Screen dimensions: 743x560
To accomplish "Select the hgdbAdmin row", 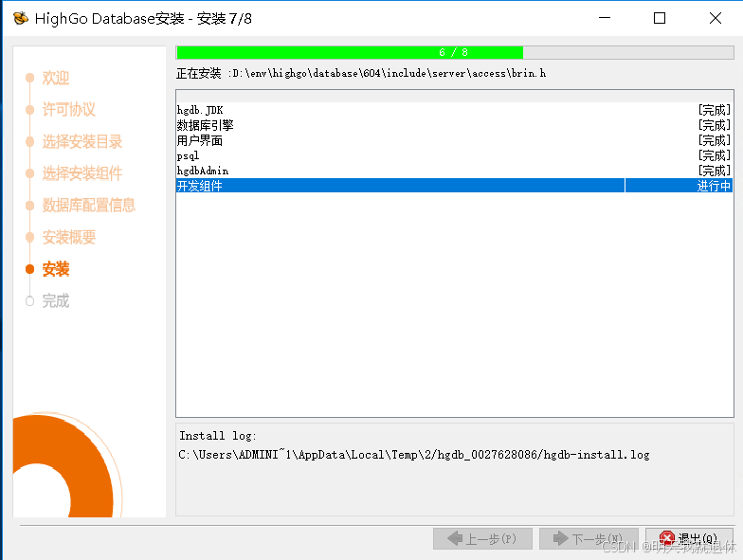I will click(x=455, y=171).
